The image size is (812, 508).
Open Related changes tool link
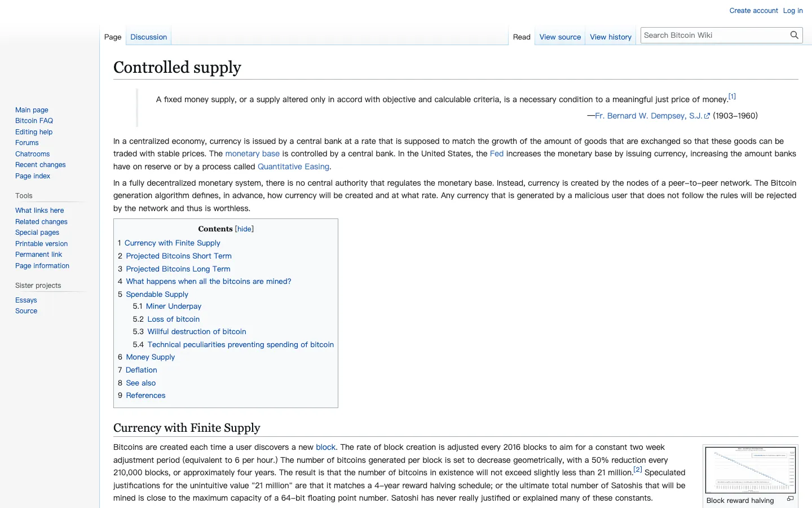pos(41,222)
